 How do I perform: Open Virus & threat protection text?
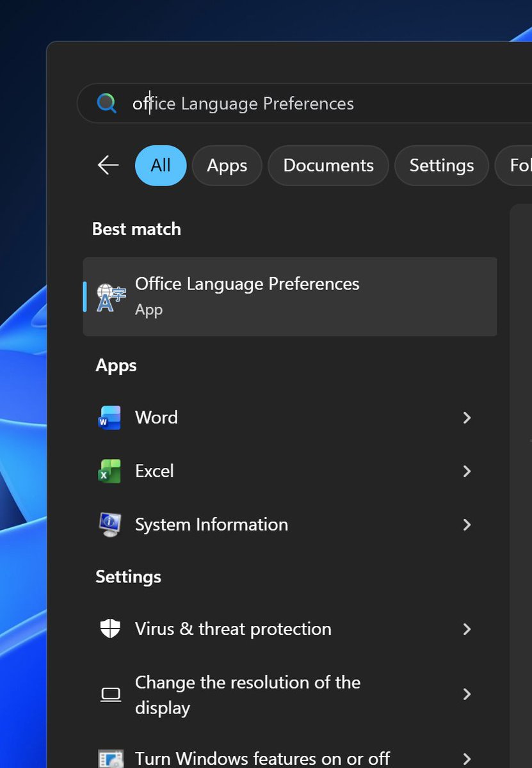233,628
